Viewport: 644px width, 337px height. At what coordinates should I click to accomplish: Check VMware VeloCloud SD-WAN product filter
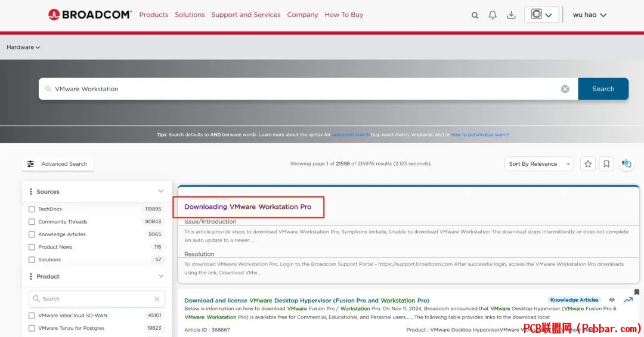32,316
